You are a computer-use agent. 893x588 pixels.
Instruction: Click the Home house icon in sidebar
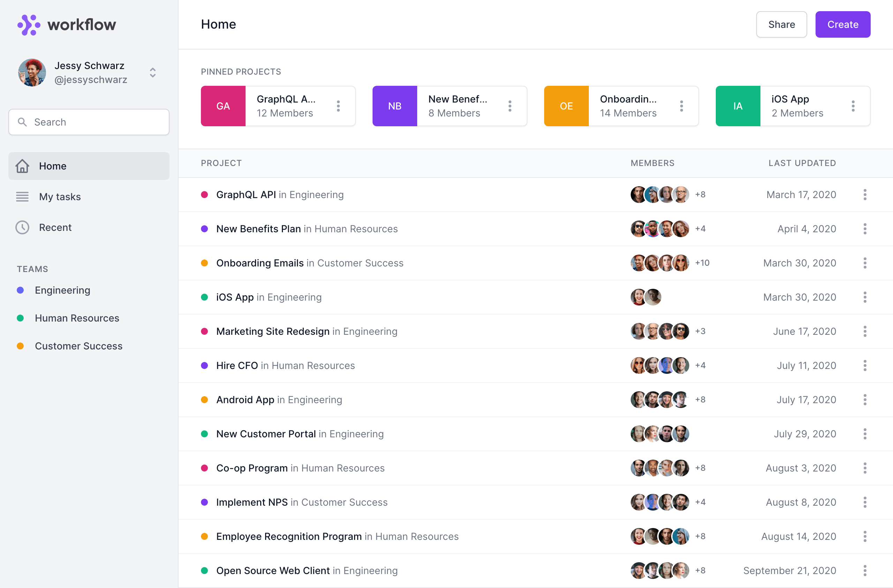pyautogui.click(x=22, y=166)
